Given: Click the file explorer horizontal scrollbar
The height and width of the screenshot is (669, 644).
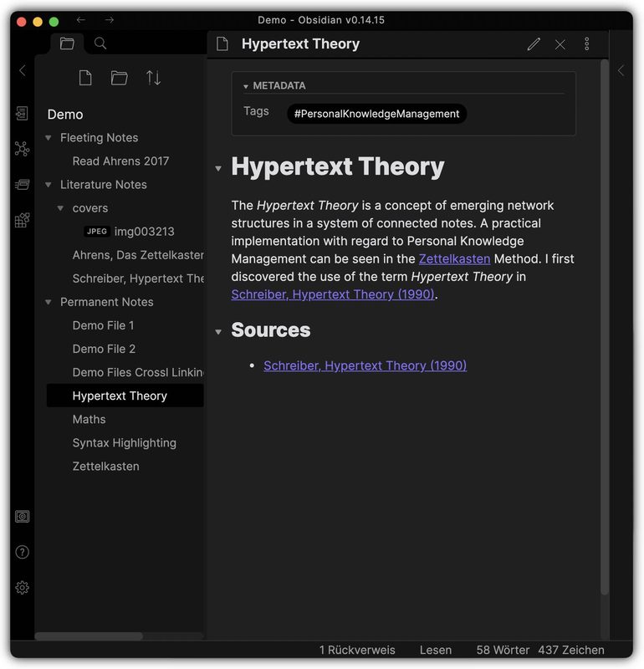Looking at the screenshot, I should [x=89, y=636].
